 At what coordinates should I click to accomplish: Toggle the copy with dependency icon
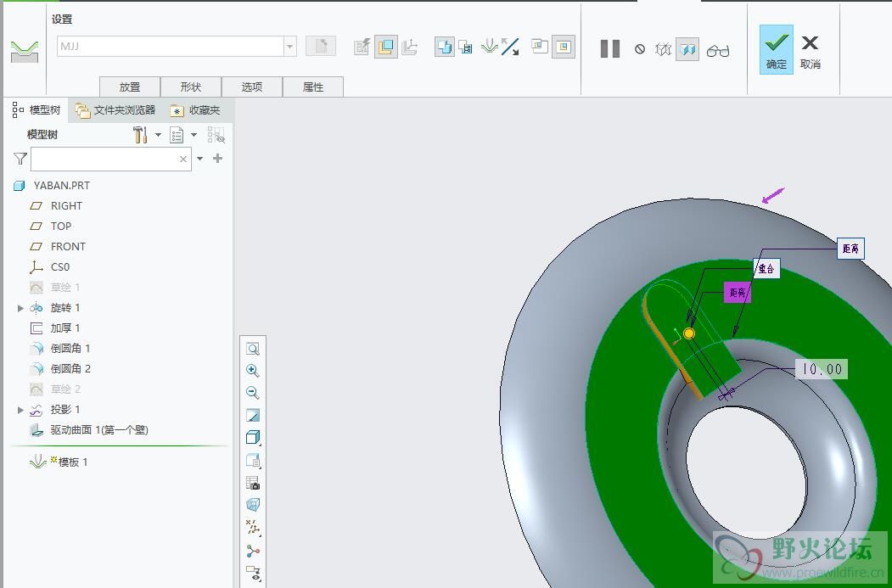(x=444, y=47)
